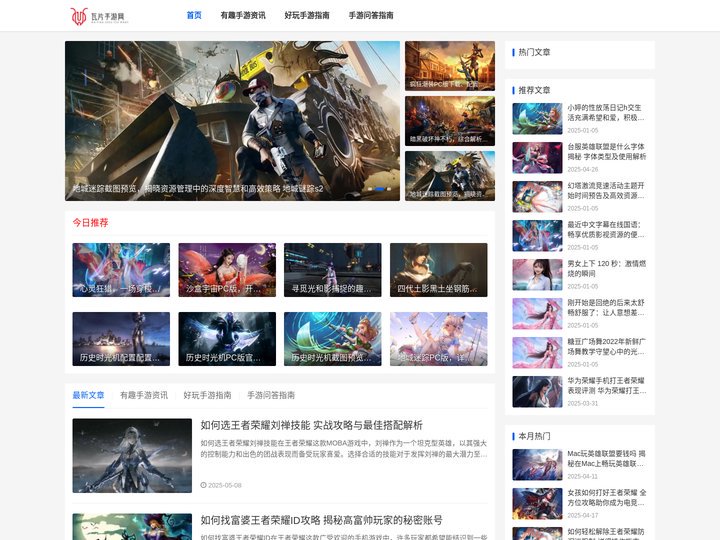Viewport: 720px width, 540px height.
Task: Open the third side banner 地城迷踪截图预览
Action: 450,176
